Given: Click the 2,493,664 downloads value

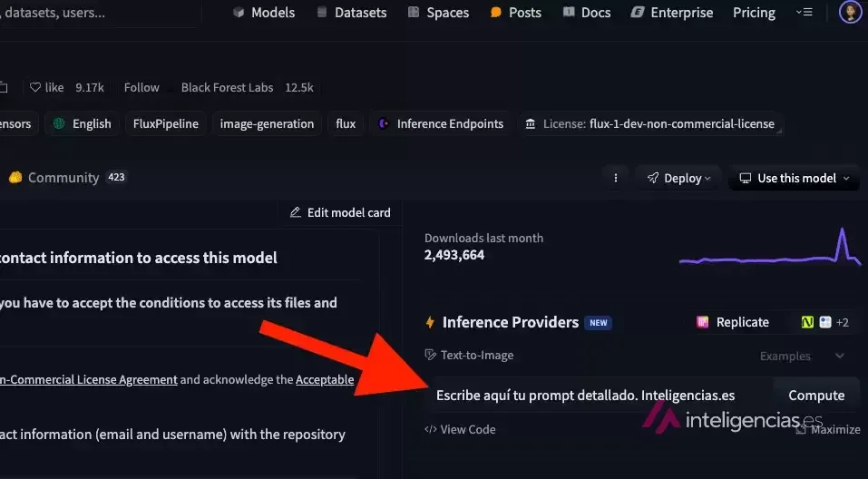Looking at the screenshot, I should point(454,255).
